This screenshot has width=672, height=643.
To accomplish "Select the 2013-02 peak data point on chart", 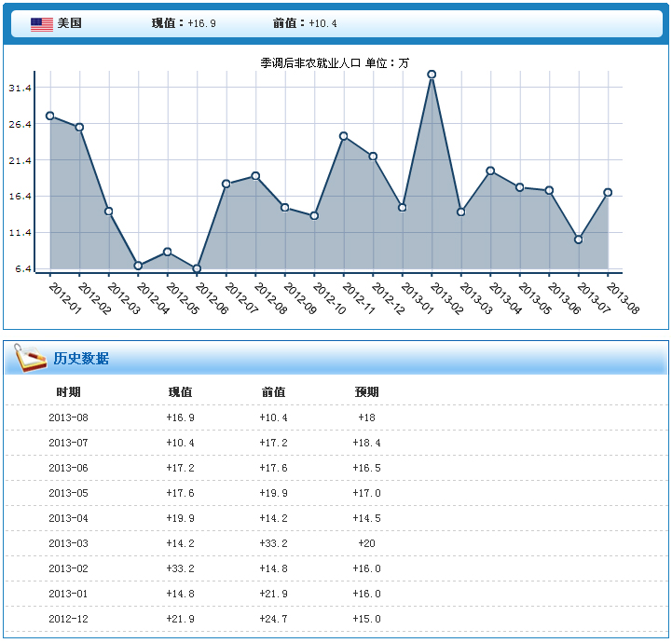I will click(432, 75).
